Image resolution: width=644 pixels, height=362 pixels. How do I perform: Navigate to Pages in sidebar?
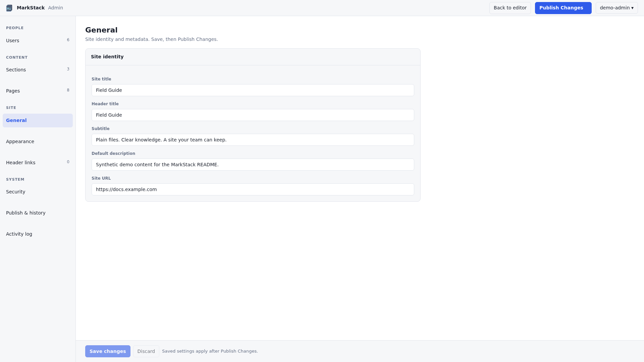click(x=38, y=91)
